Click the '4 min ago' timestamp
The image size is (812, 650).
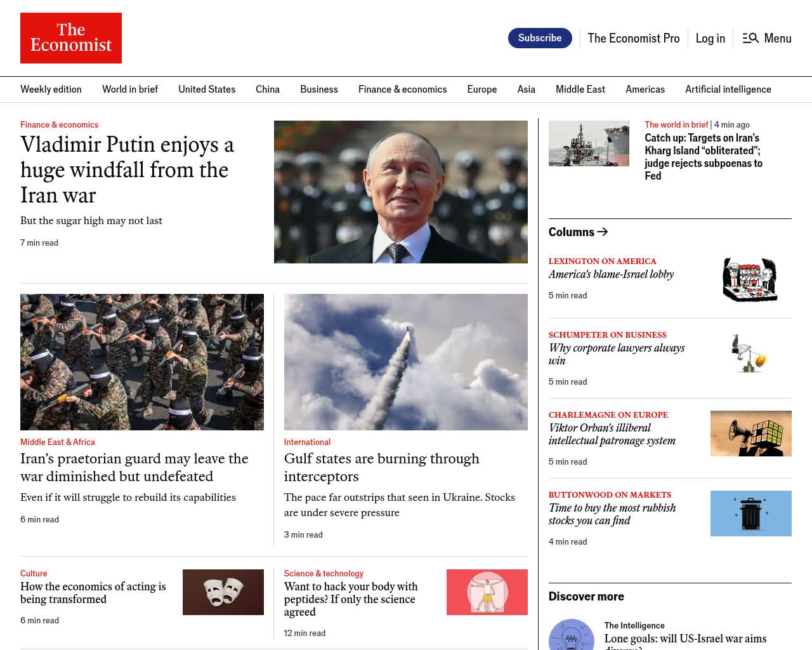coord(732,124)
